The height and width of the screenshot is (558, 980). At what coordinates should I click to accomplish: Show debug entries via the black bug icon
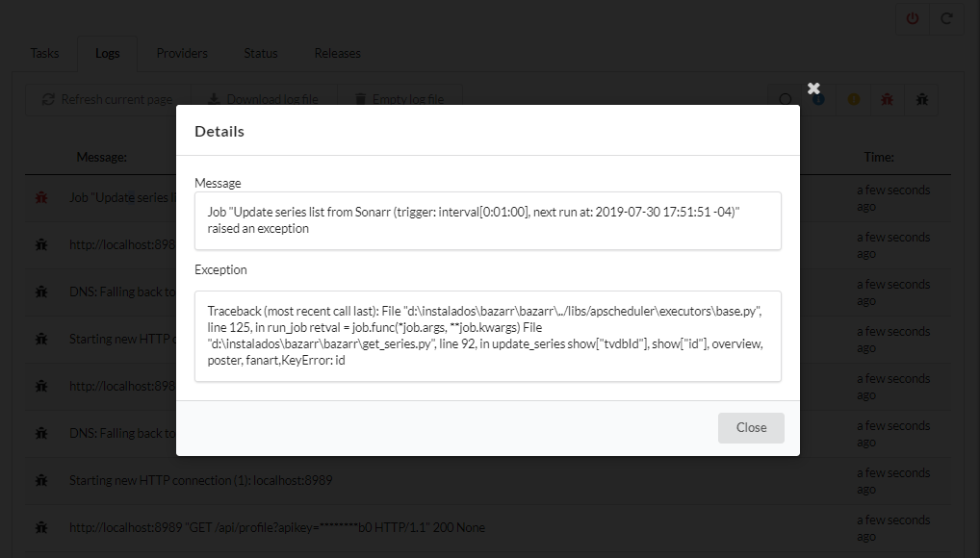921,99
